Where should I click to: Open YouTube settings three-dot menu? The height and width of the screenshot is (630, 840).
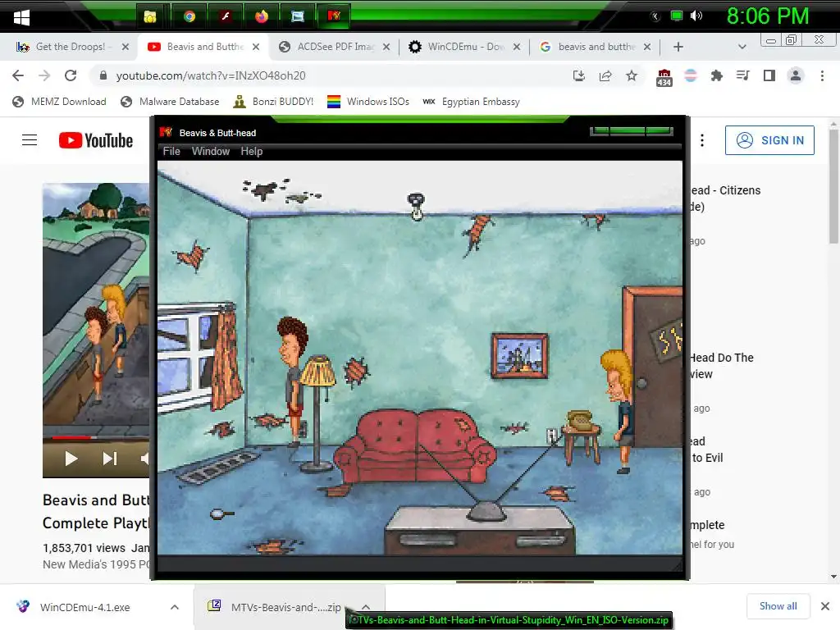click(x=702, y=140)
